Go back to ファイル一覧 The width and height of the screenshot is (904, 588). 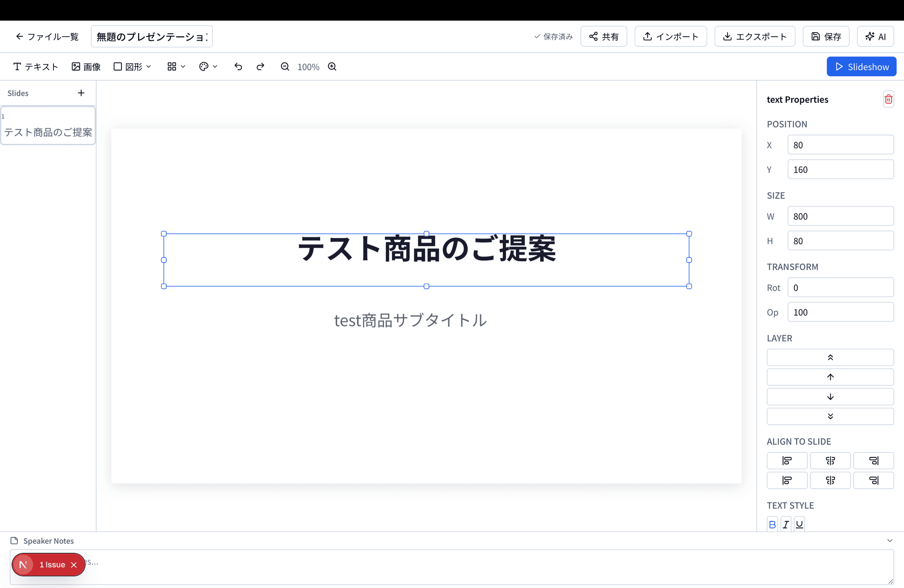point(47,37)
